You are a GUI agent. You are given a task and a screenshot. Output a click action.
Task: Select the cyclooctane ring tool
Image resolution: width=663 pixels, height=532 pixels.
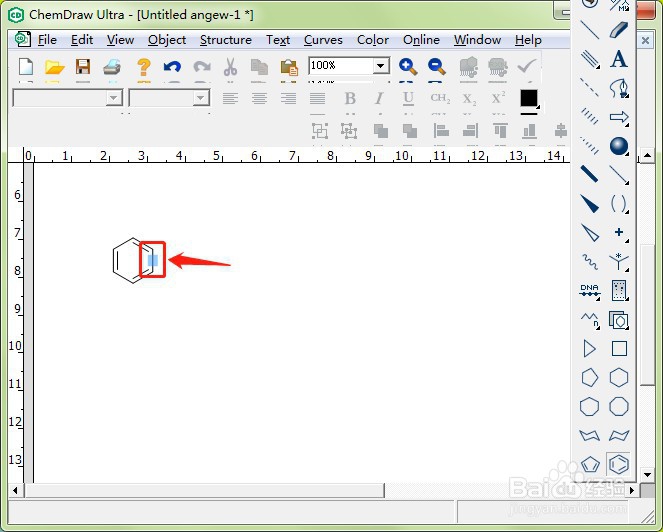(x=619, y=406)
